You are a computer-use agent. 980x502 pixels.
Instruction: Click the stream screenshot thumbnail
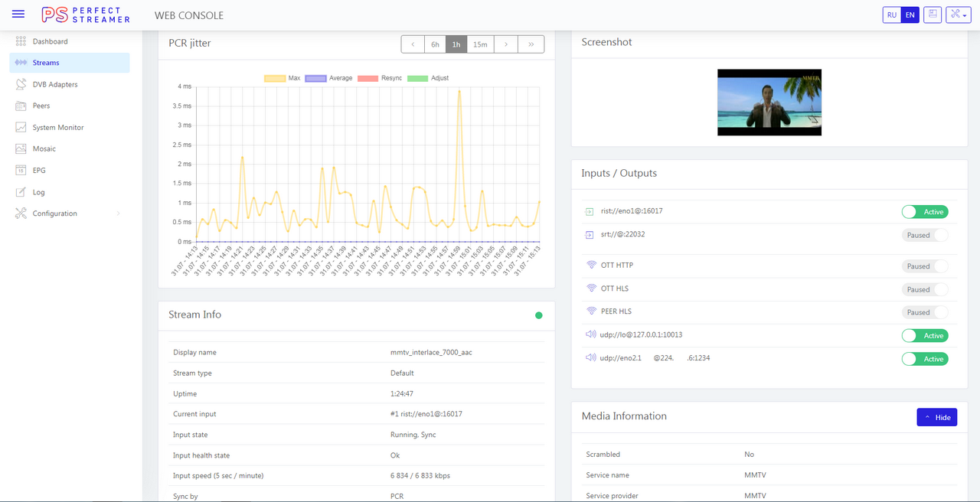click(x=769, y=103)
